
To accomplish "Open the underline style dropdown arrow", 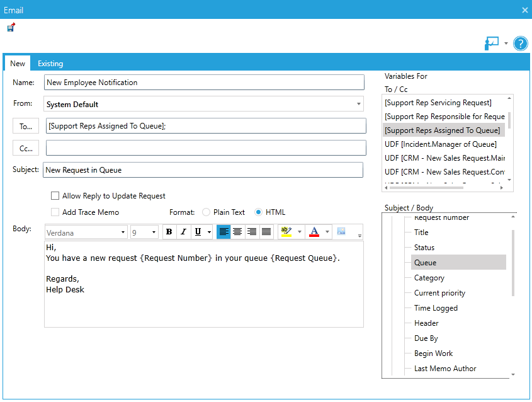I will pyautogui.click(x=209, y=233).
